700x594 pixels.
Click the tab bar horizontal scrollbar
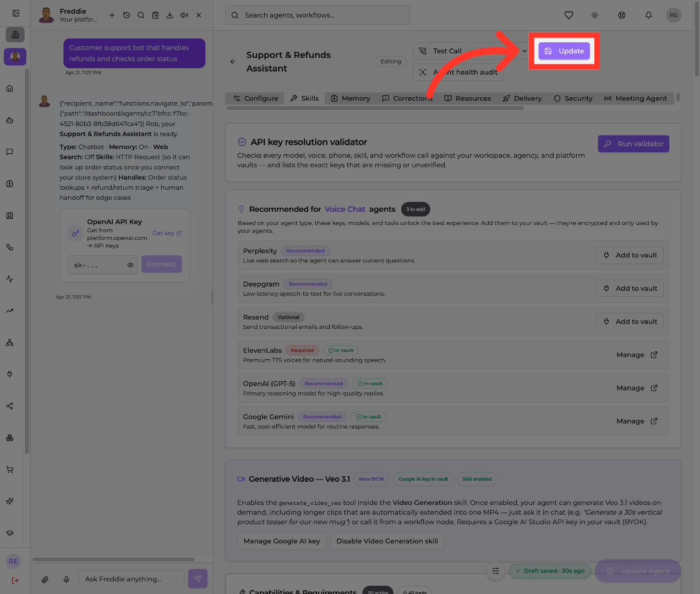tap(375, 108)
